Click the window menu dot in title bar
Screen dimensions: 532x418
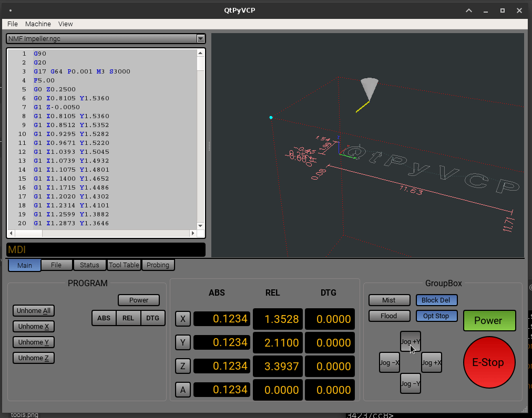tap(11, 10)
